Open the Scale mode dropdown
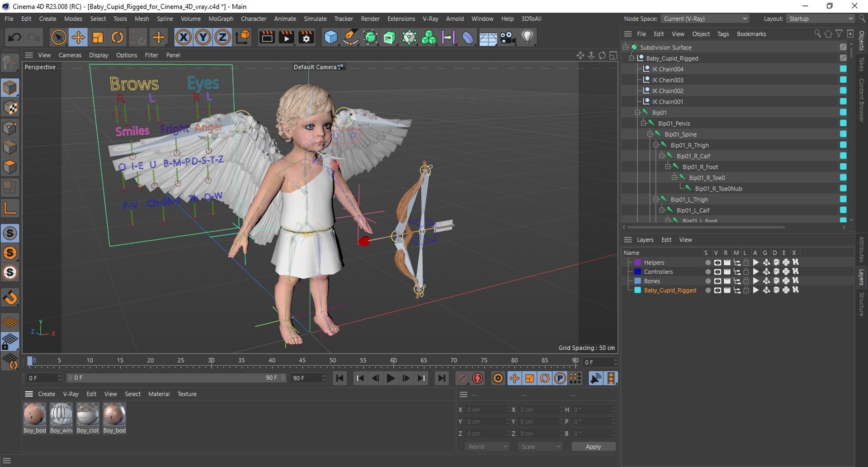 pos(540,447)
